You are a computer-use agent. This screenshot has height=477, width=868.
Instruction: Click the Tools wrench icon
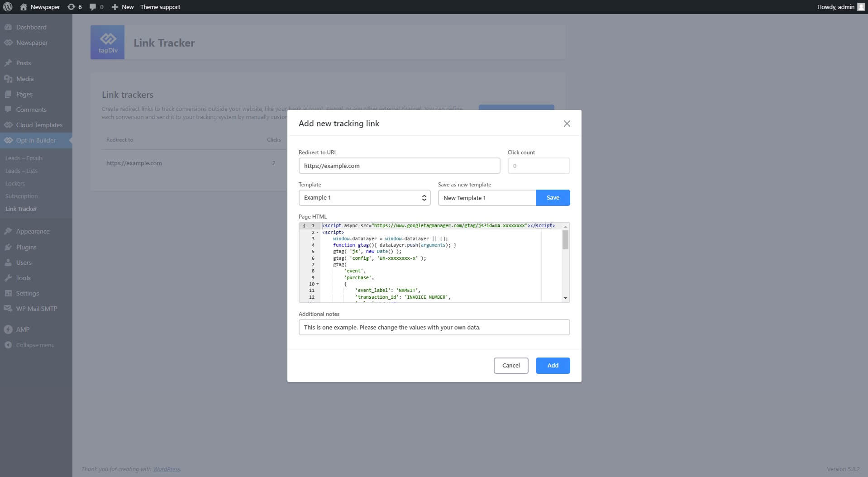click(8, 278)
